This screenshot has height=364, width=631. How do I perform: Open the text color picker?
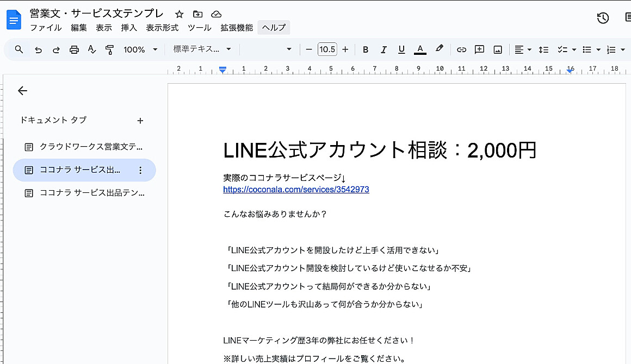[420, 49]
